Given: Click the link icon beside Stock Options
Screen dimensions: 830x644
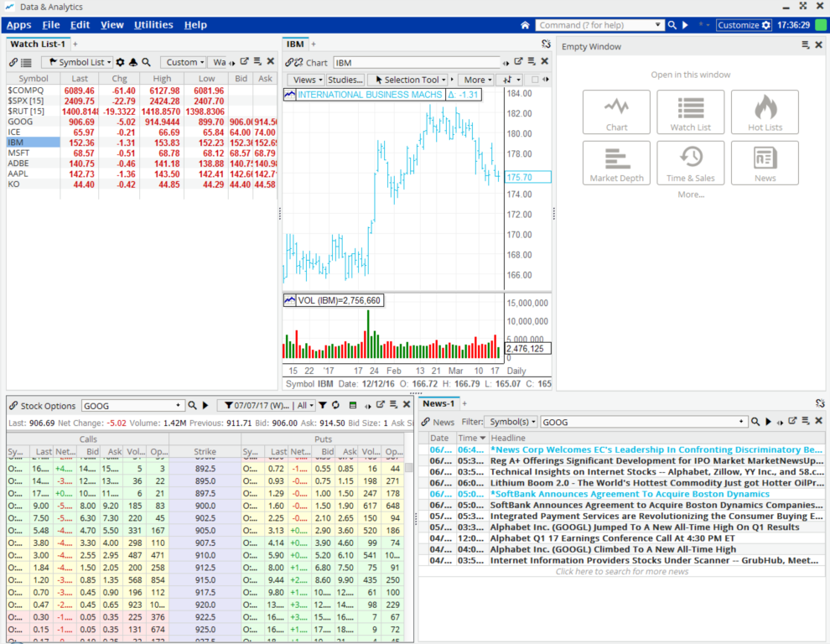Looking at the screenshot, I should [x=13, y=406].
